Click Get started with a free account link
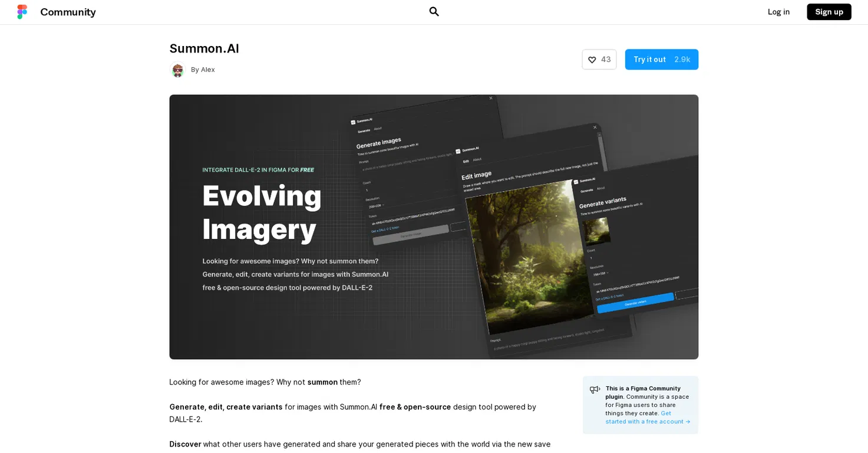The image size is (868, 453). tap(646, 418)
